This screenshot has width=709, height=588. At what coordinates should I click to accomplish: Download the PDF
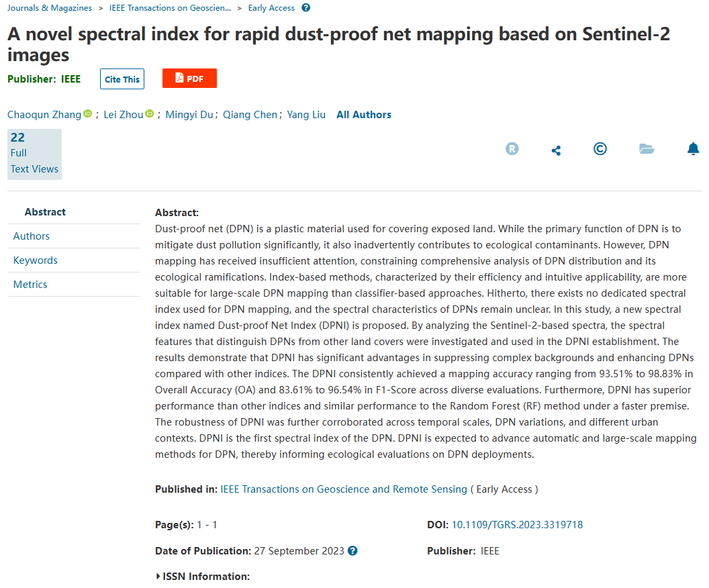(189, 79)
